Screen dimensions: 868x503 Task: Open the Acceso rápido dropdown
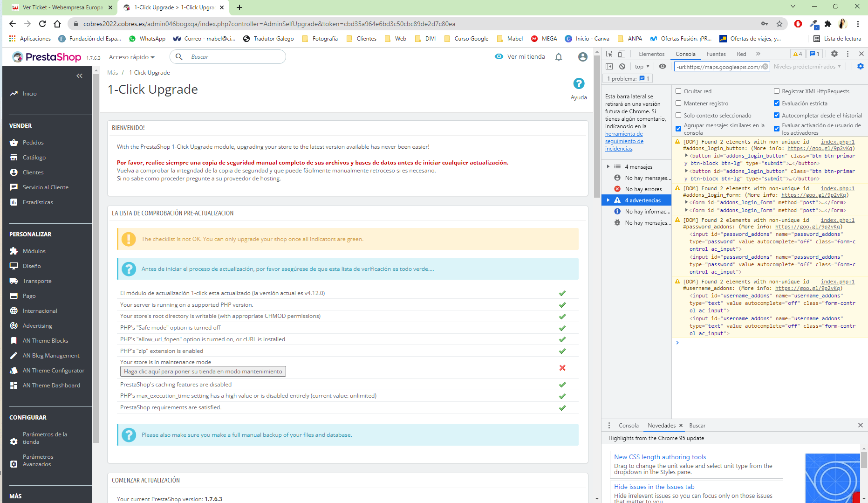click(x=131, y=57)
